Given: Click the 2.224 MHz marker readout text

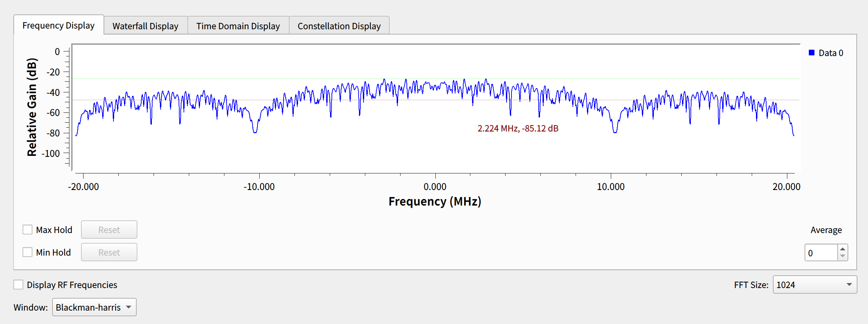Looking at the screenshot, I should pyautogui.click(x=518, y=129).
